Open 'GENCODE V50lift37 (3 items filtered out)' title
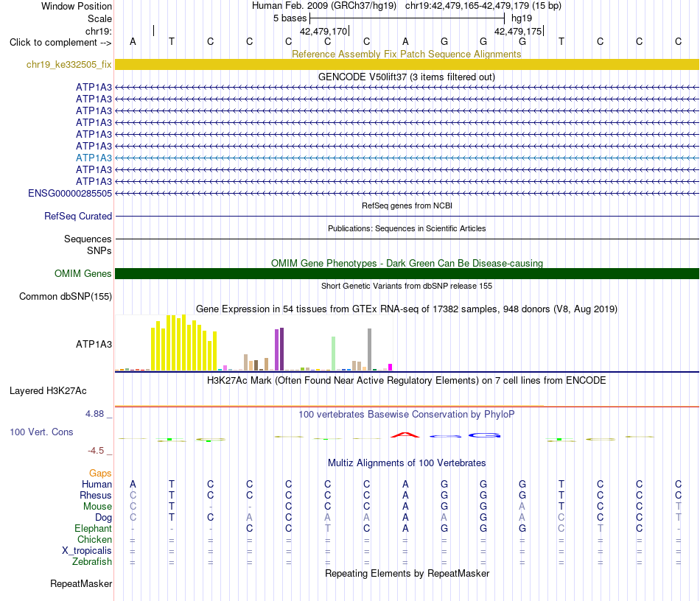Screen dimensions: 700x601 (x=406, y=77)
